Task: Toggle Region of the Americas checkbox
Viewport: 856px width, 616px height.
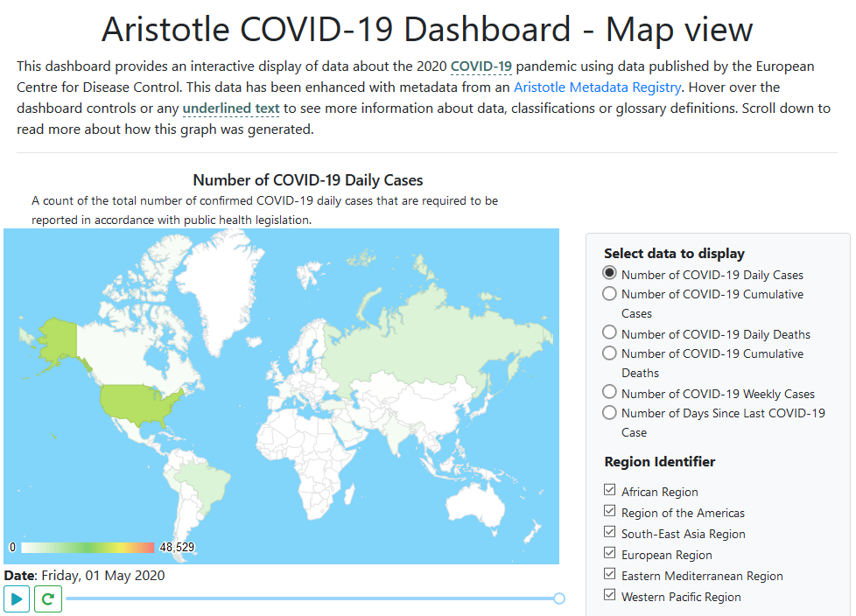Action: (610, 512)
